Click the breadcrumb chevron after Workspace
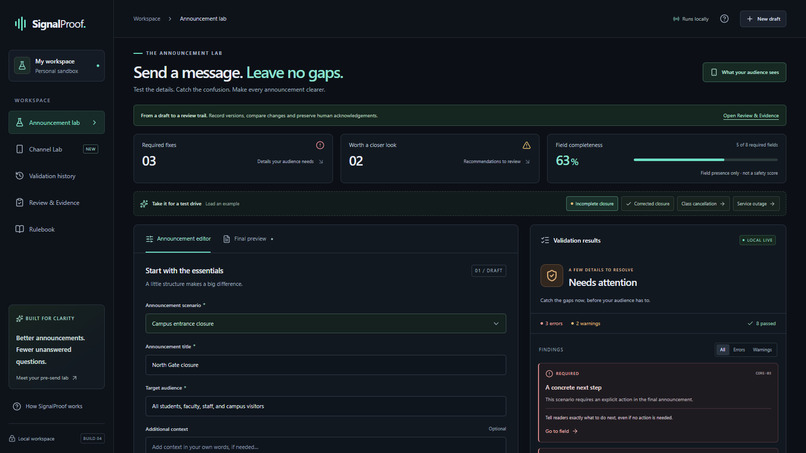This screenshot has width=806, height=453. 170,19
